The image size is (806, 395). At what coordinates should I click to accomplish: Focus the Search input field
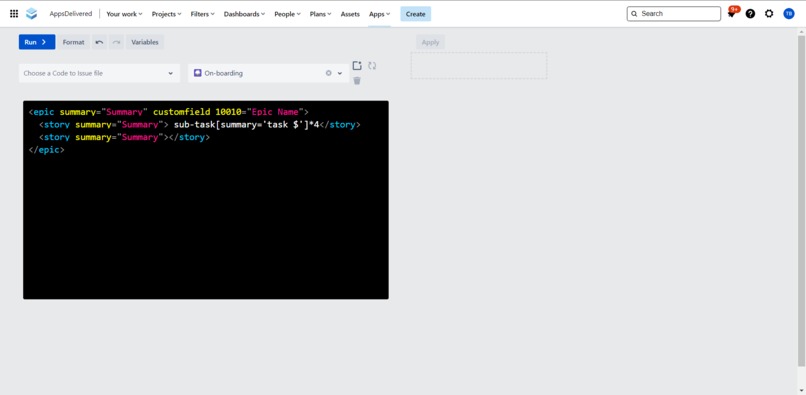click(x=674, y=14)
